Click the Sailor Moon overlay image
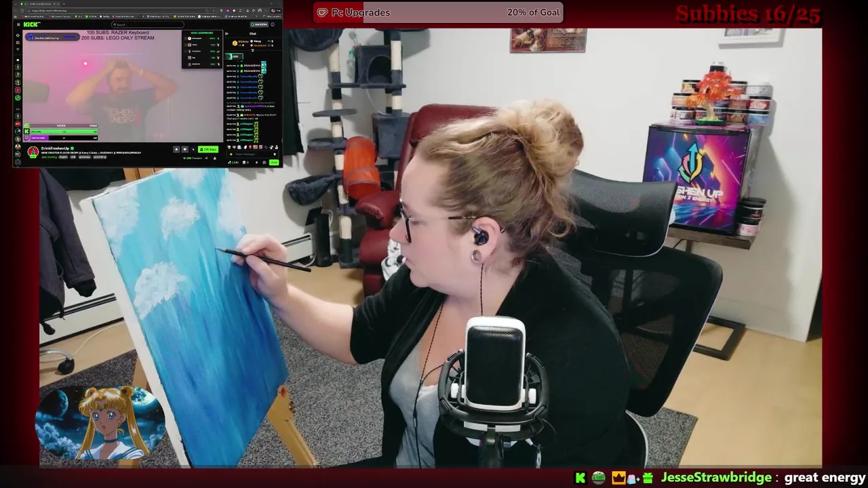 101,423
